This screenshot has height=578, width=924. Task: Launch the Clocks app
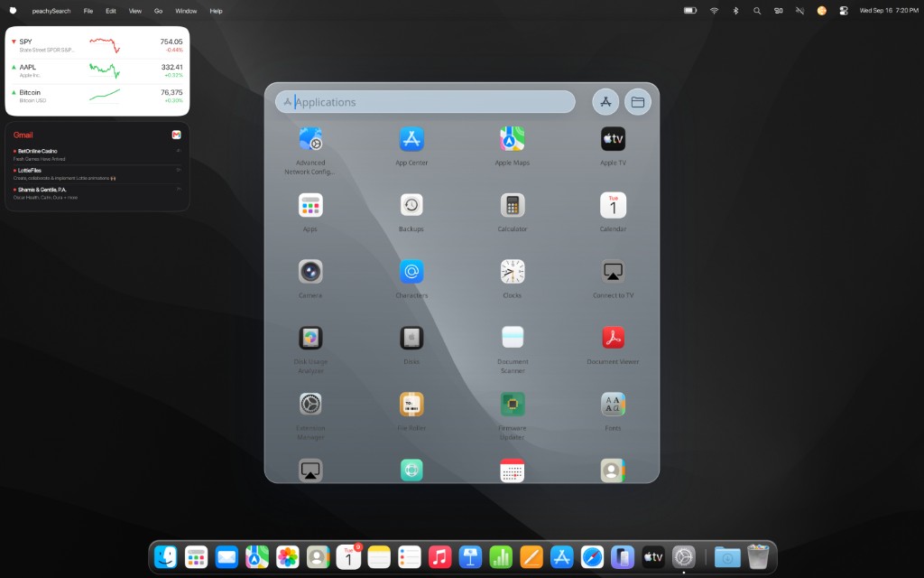click(513, 272)
